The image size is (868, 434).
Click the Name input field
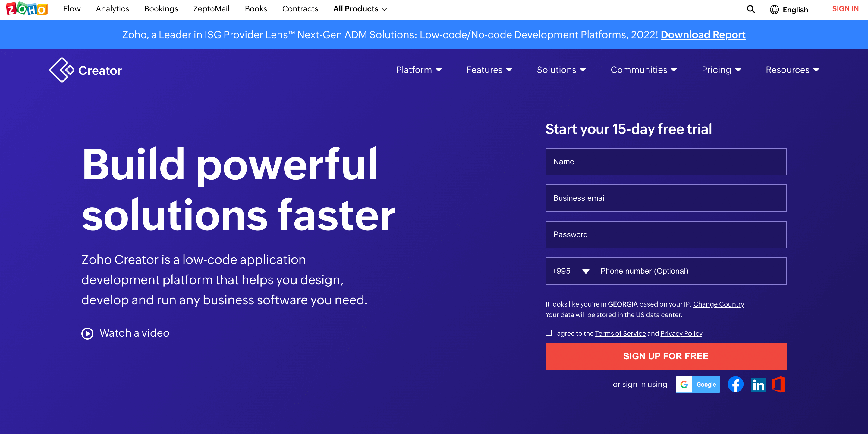(x=666, y=161)
